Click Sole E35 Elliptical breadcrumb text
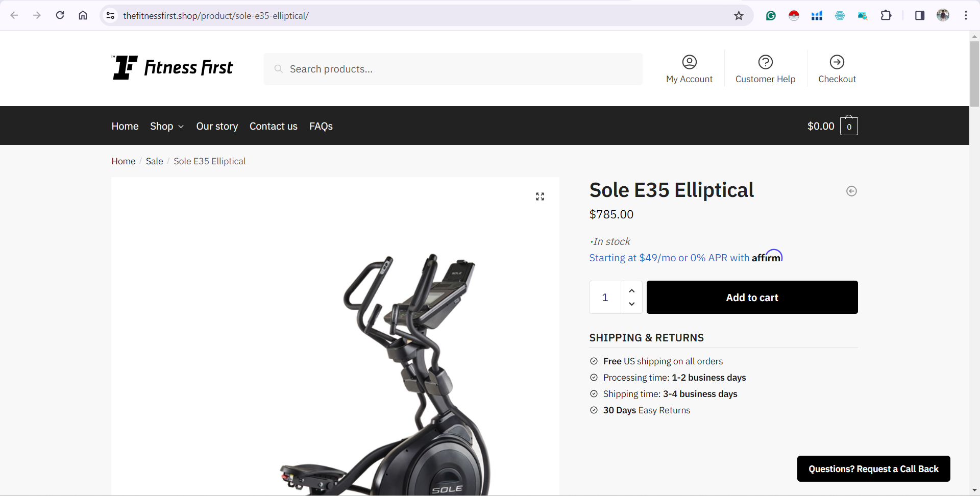This screenshot has width=980, height=496. click(x=210, y=161)
